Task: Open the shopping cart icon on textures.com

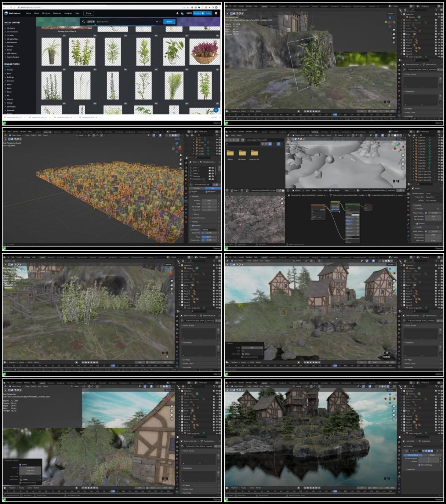Action: click(x=182, y=13)
